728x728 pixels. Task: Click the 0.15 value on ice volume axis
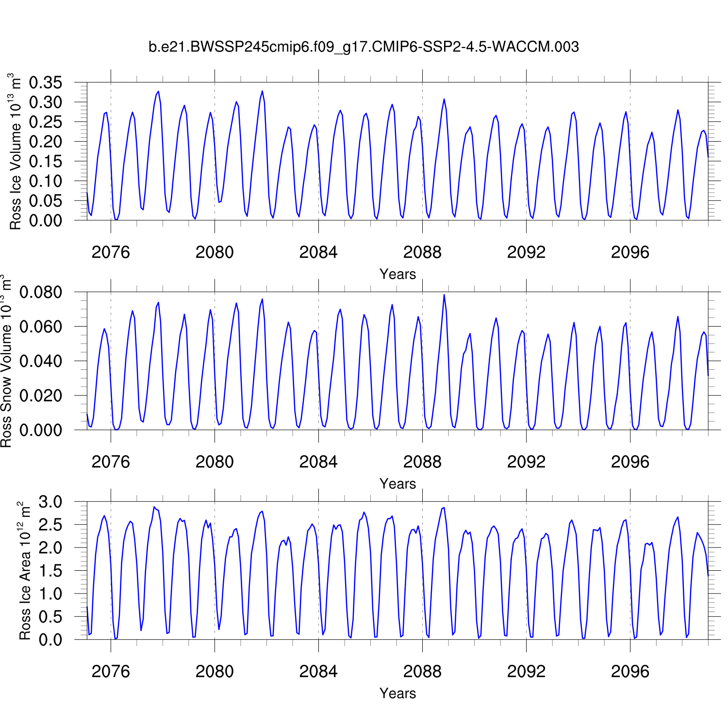(x=46, y=161)
